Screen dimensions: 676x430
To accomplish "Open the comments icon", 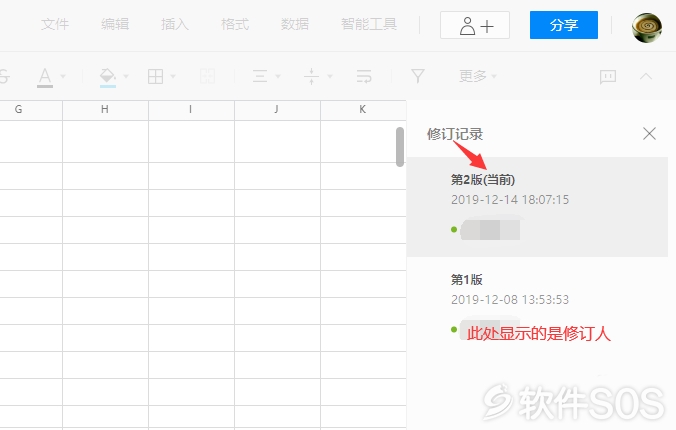I will coord(608,77).
